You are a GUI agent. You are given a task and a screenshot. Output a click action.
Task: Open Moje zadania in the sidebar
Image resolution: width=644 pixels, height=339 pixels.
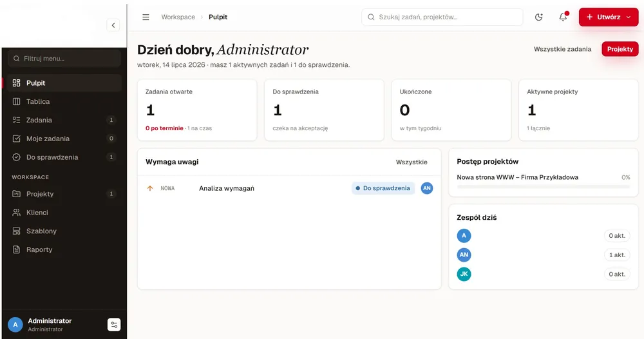64,139
